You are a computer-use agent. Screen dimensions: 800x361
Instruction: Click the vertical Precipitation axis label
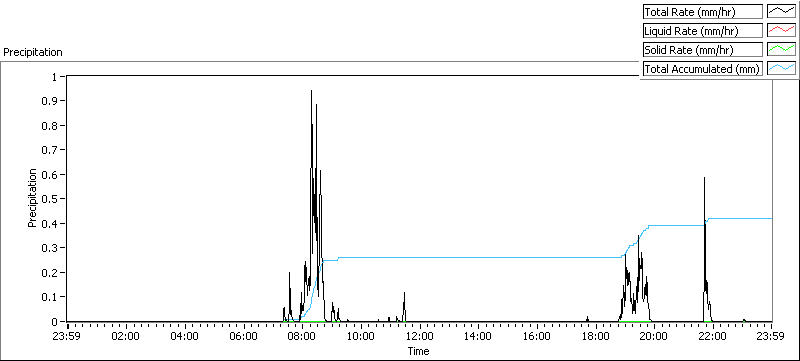point(32,198)
